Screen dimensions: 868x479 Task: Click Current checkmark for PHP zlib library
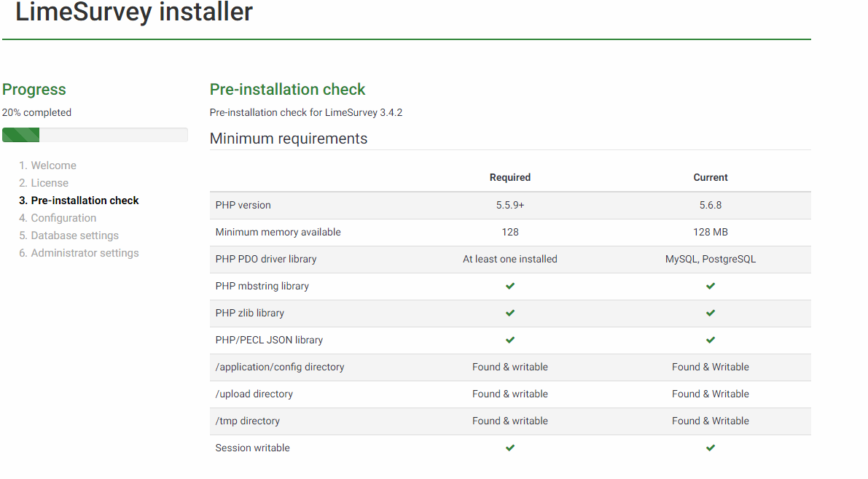711,314
